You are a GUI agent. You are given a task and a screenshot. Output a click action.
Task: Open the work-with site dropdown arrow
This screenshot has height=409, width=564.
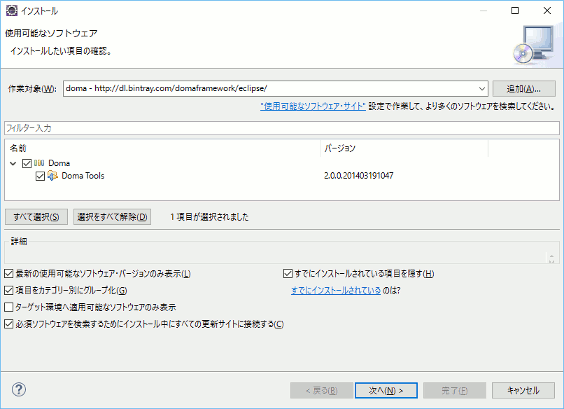[x=482, y=88]
